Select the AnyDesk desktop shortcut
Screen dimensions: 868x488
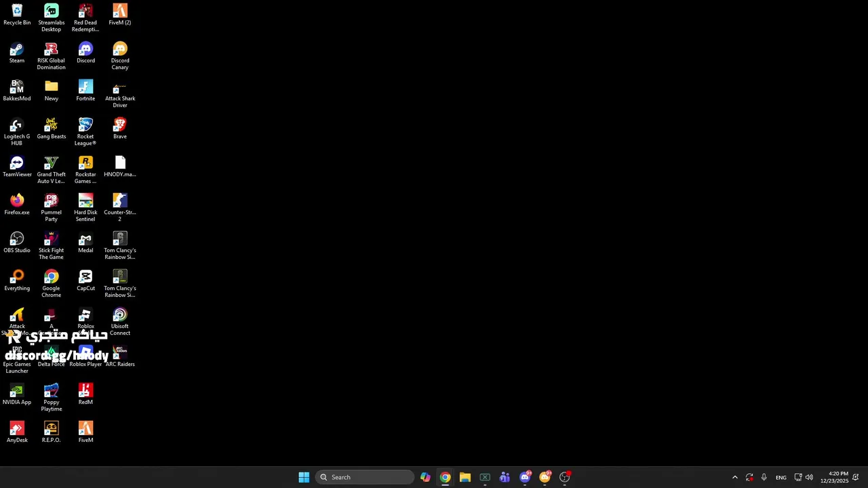17,432
